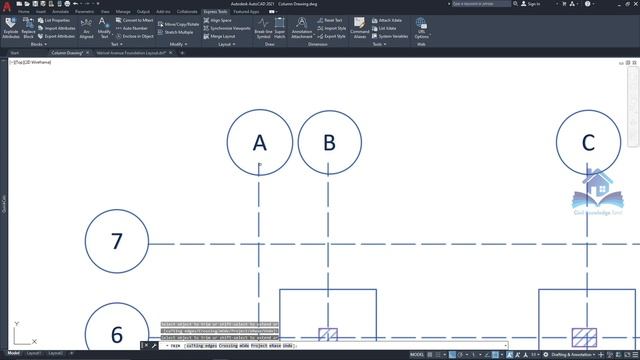
Task: Click Import Style in Dimension panel
Action: pyautogui.click(x=331, y=28)
